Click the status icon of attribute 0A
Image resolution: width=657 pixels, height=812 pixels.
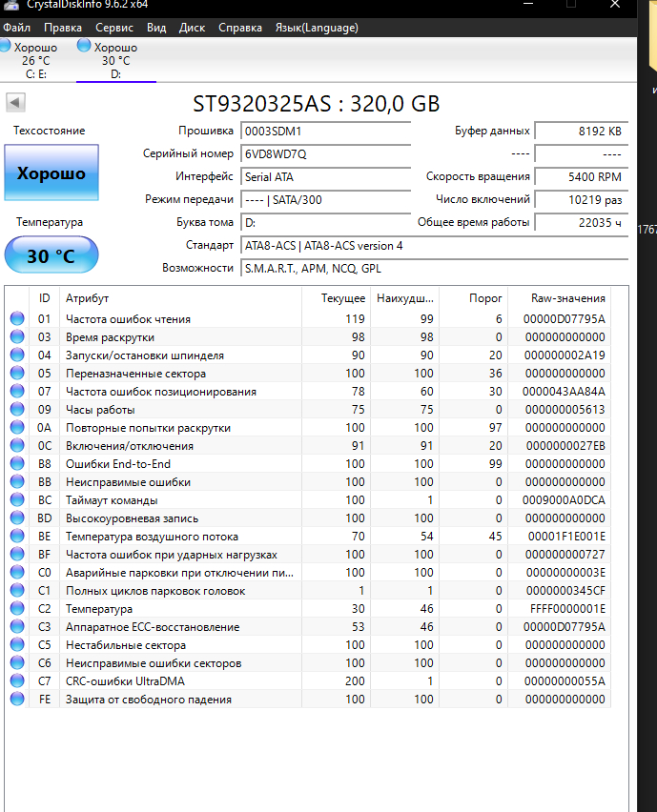pyautogui.click(x=17, y=427)
